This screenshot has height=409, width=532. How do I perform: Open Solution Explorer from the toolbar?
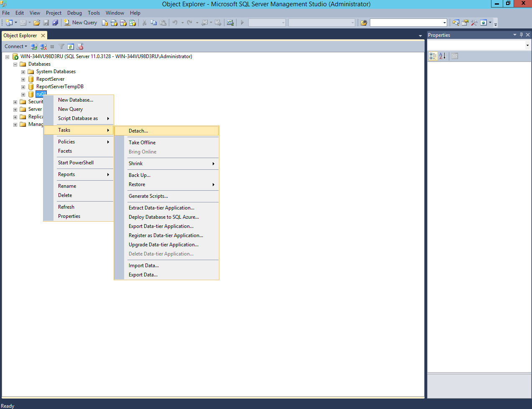[456, 23]
